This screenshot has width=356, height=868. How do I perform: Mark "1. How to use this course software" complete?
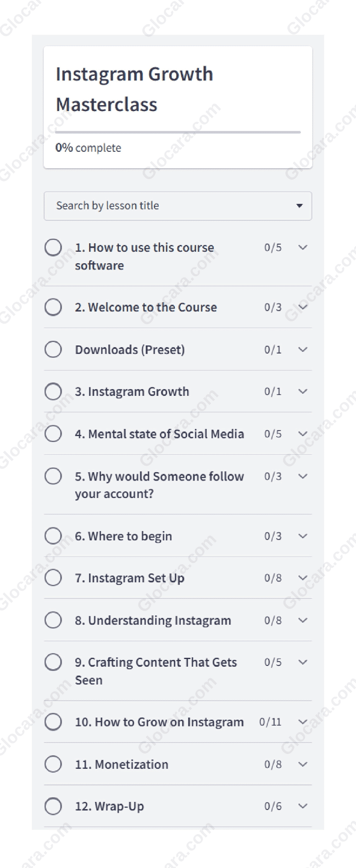(53, 247)
